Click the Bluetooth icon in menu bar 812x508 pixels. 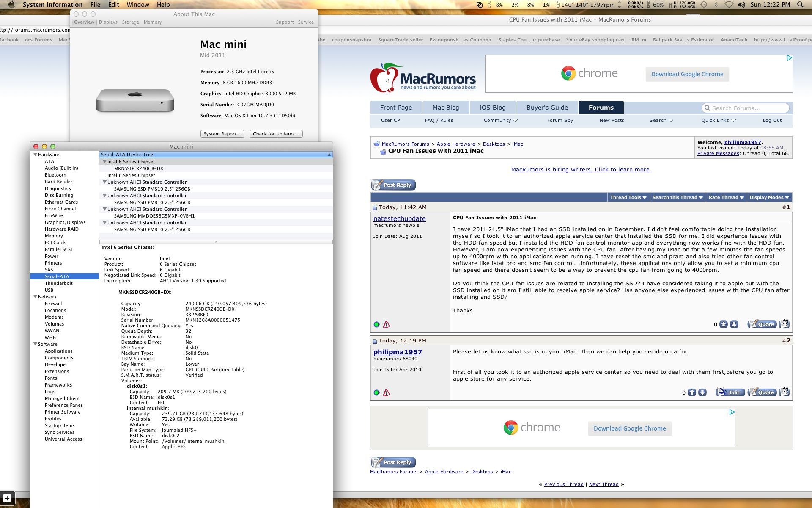(716, 5)
